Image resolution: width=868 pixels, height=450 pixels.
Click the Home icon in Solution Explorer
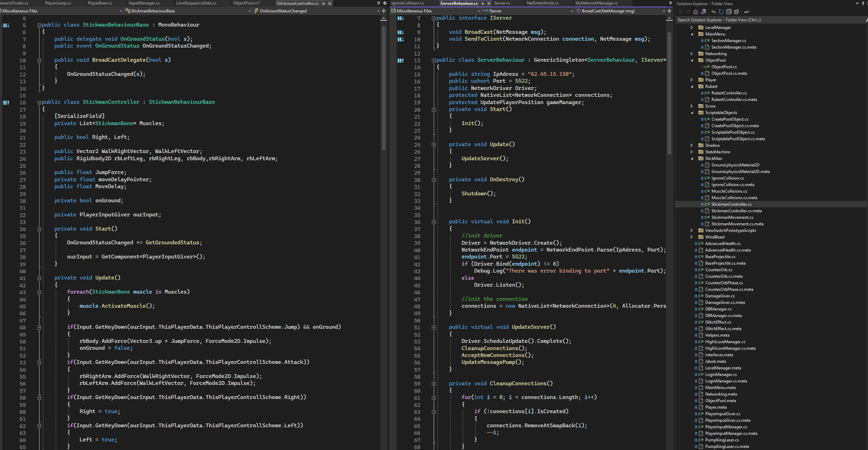tap(696, 12)
